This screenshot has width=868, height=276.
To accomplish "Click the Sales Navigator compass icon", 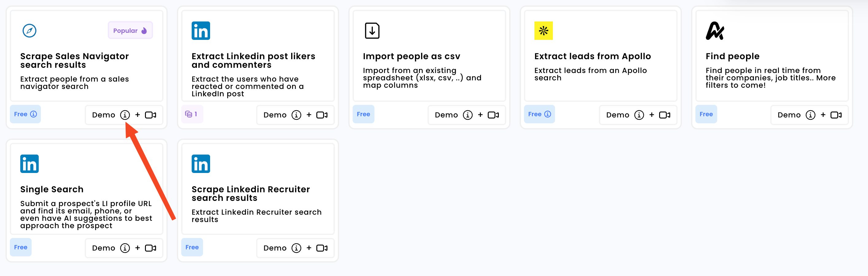I will point(29,31).
